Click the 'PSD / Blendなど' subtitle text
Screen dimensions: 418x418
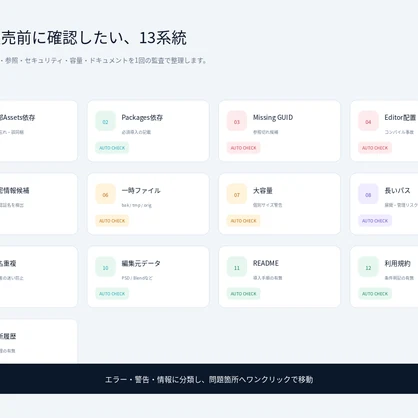click(x=137, y=278)
